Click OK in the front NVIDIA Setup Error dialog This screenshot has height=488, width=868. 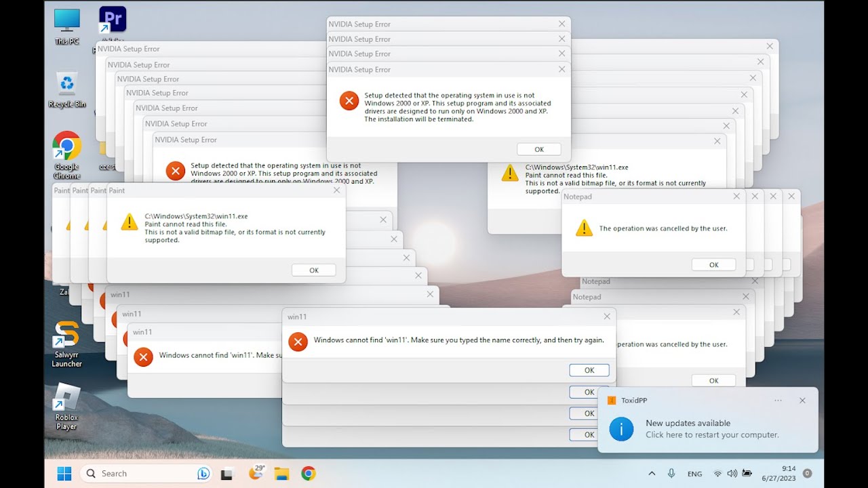pos(538,149)
